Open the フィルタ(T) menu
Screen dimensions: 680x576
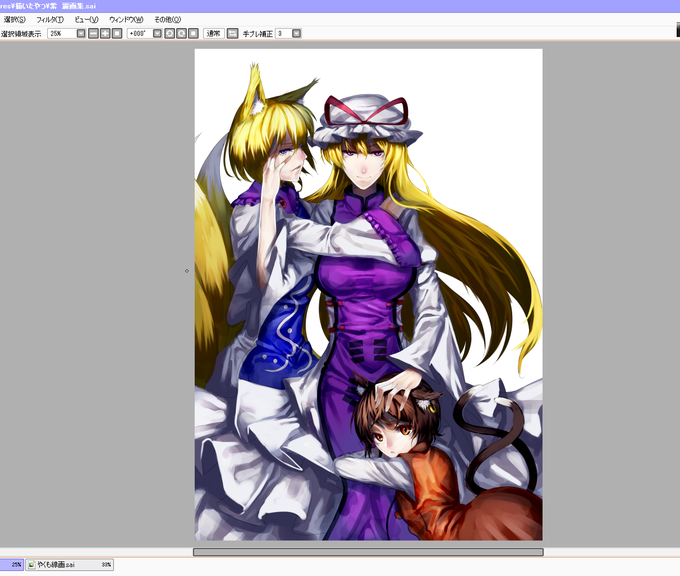coord(50,20)
